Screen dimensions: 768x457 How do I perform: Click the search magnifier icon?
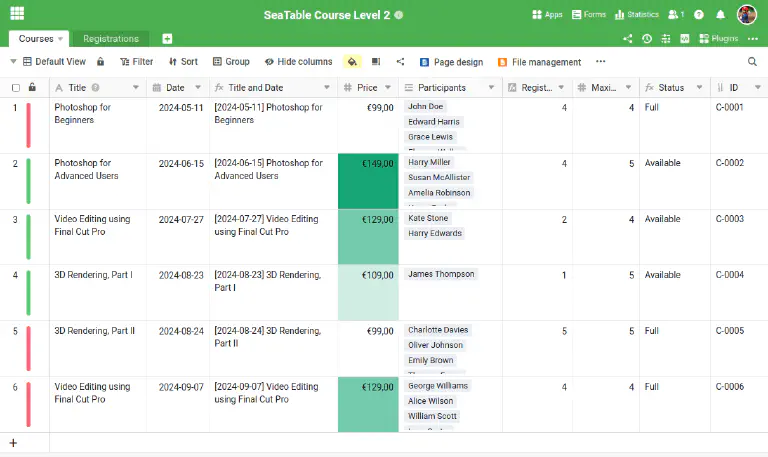[x=752, y=62]
